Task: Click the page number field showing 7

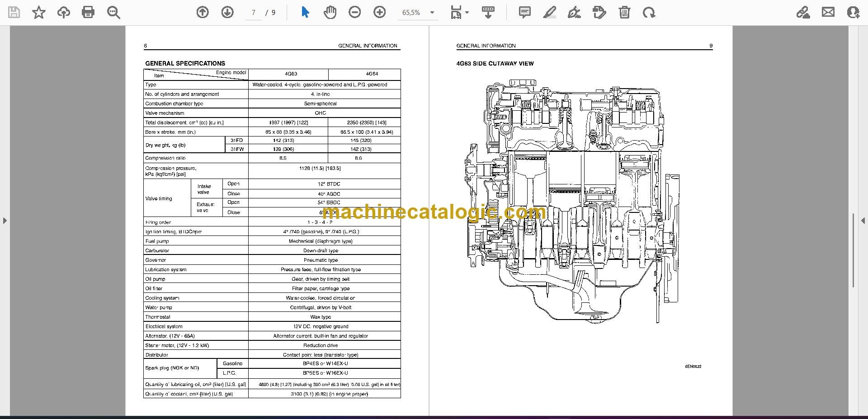Action: pyautogui.click(x=254, y=13)
